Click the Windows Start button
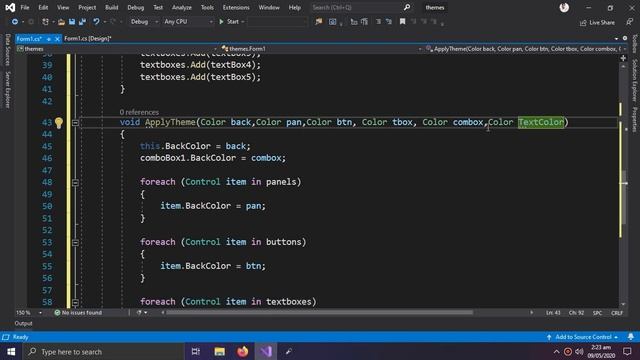640x360 pixels. (x=11, y=351)
